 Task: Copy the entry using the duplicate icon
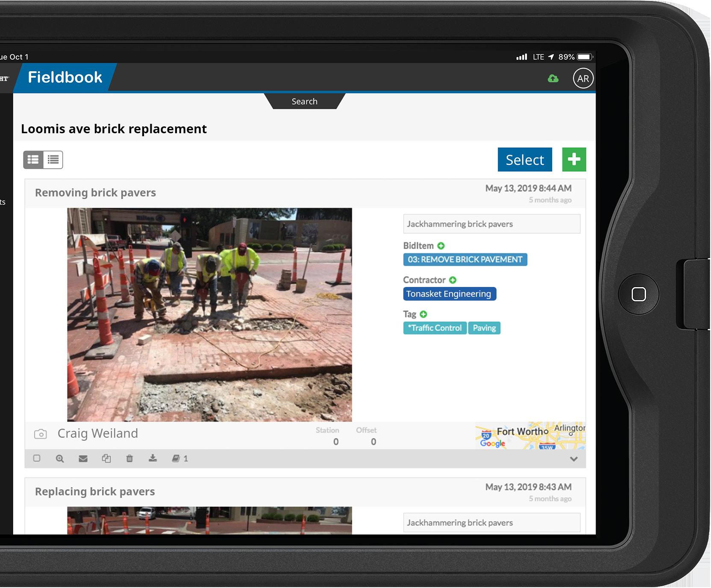[106, 459]
